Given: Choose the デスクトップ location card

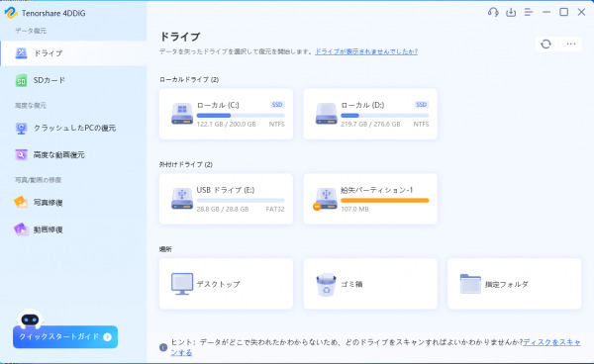Looking at the screenshot, I should (x=226, y=284).
